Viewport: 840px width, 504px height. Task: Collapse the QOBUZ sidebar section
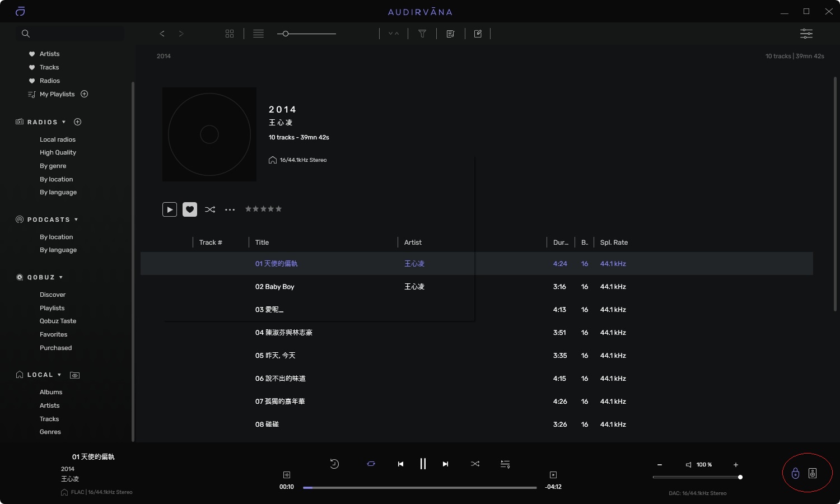click(61, 277)
